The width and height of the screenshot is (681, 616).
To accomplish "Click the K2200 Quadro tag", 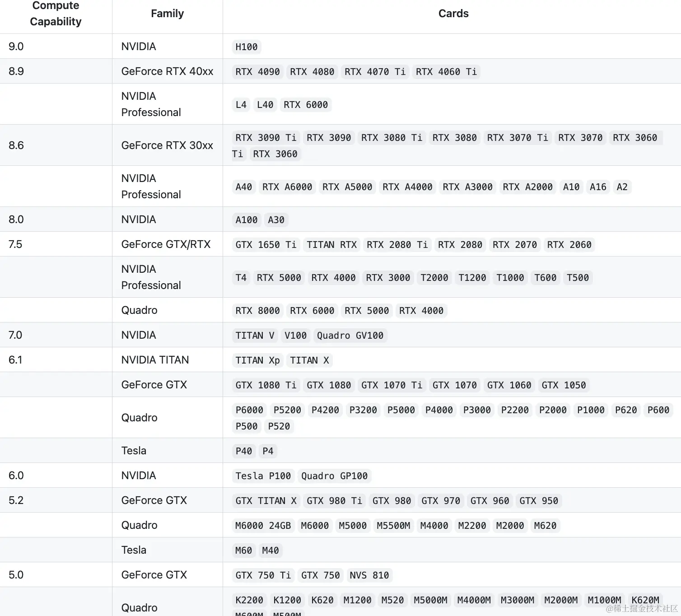I will point(249,600).
